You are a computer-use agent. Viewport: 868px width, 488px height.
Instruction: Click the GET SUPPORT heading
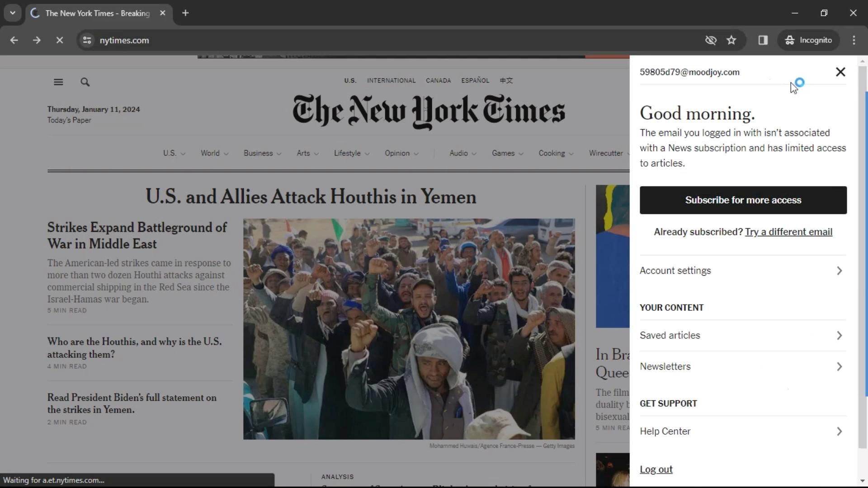pyautogui.click(x=668, y=404)
